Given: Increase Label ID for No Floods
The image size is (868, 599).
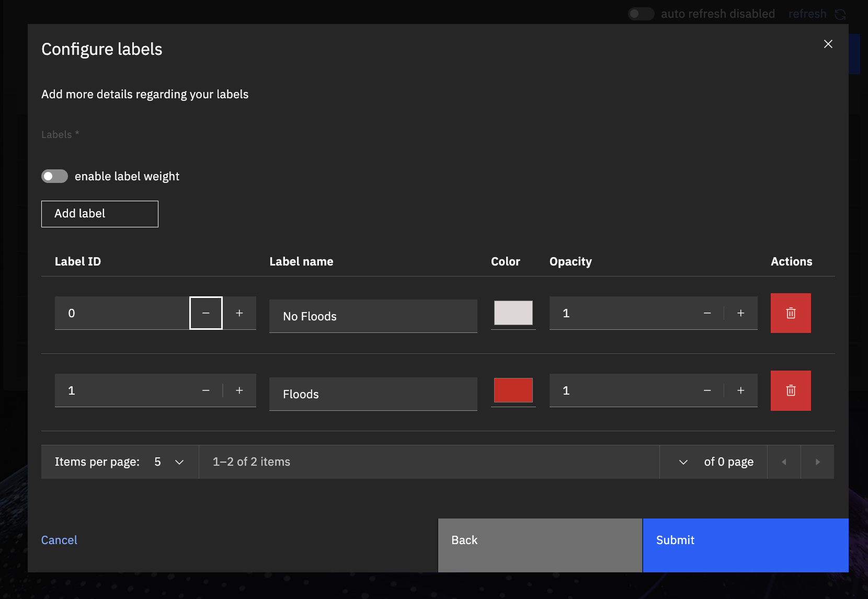Looking at the screenshot, I should pos(239,313).
